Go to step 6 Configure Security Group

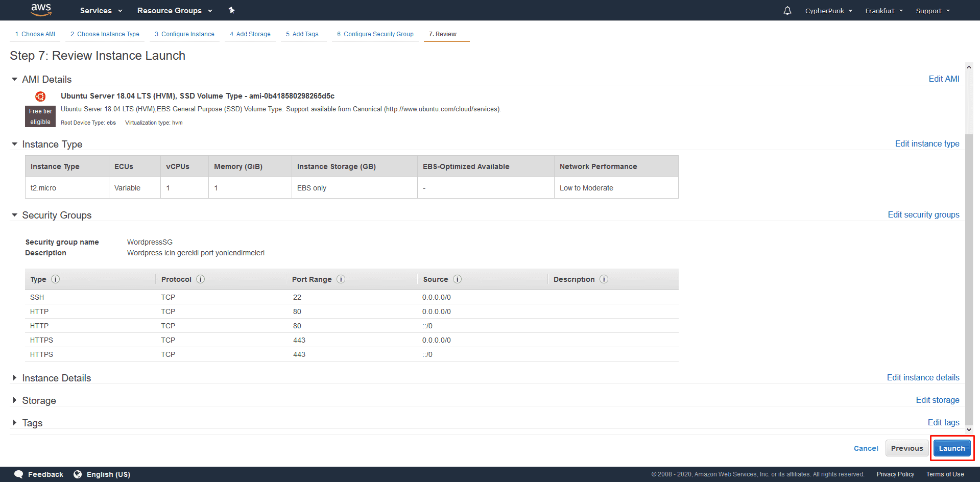point(375,34)
